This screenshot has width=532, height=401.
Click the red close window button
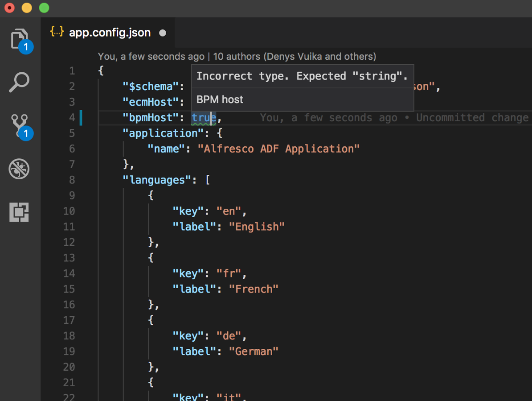(9, 8)
